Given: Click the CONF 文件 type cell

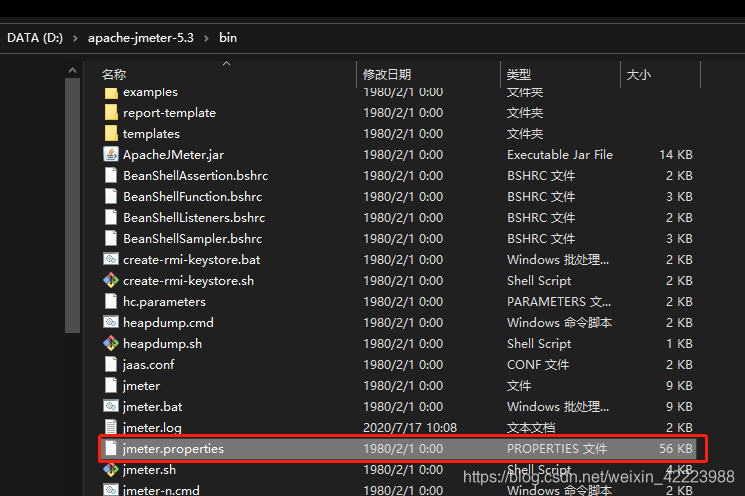Looking at the screenshot, I should 538,364.
